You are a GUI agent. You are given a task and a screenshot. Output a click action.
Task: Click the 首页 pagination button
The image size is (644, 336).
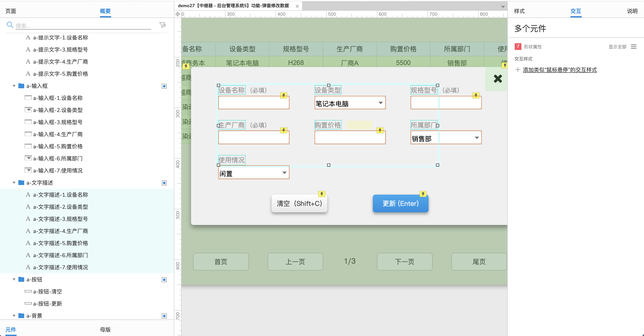pos(221,261)
